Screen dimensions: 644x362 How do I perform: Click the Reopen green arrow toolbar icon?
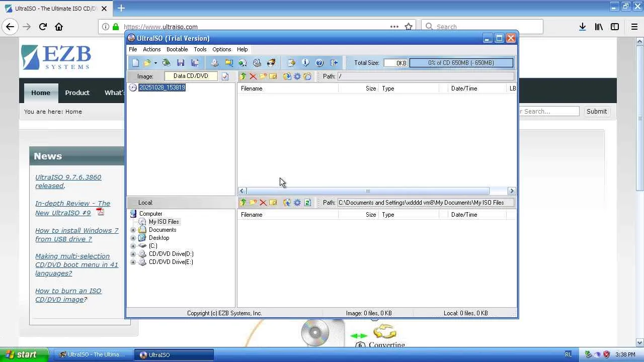166,63
